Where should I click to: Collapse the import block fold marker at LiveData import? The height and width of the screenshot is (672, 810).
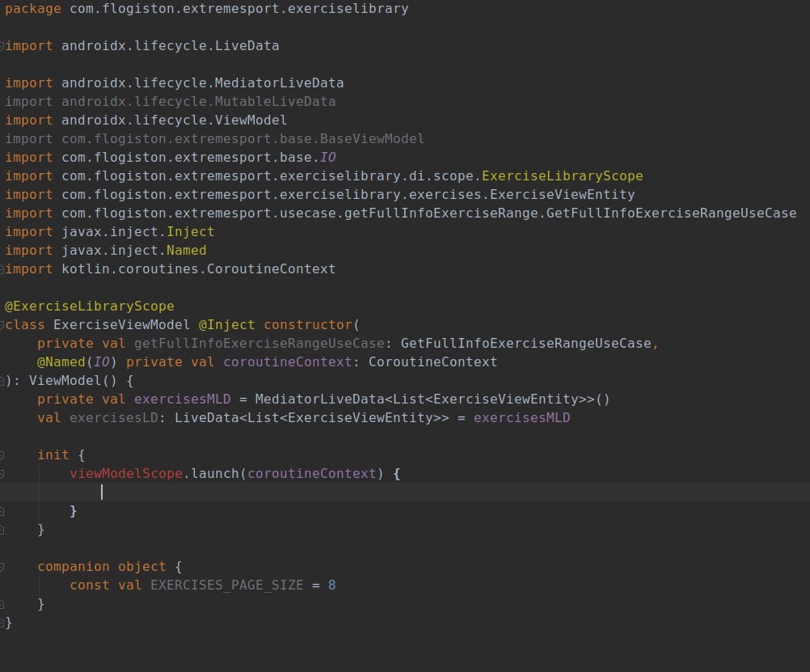point(2,46)
